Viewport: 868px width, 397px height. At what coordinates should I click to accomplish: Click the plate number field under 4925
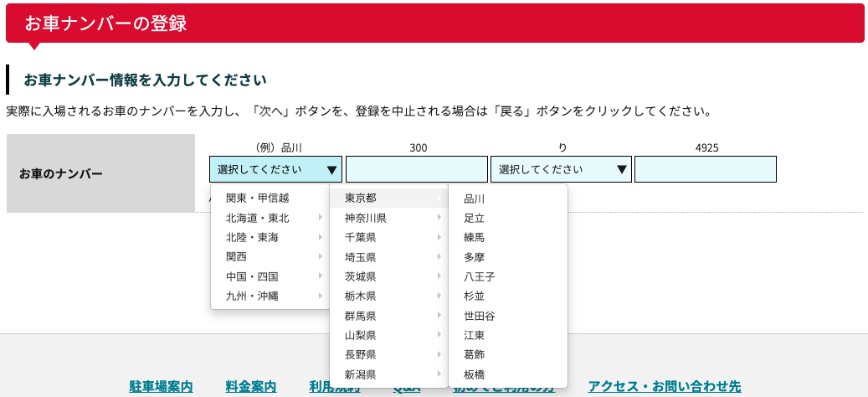(x=705, y=169)
